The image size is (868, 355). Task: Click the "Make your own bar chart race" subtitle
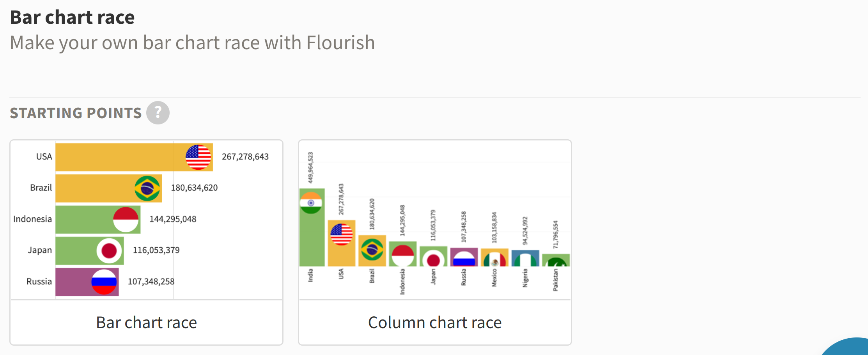[x=192, y=43]
